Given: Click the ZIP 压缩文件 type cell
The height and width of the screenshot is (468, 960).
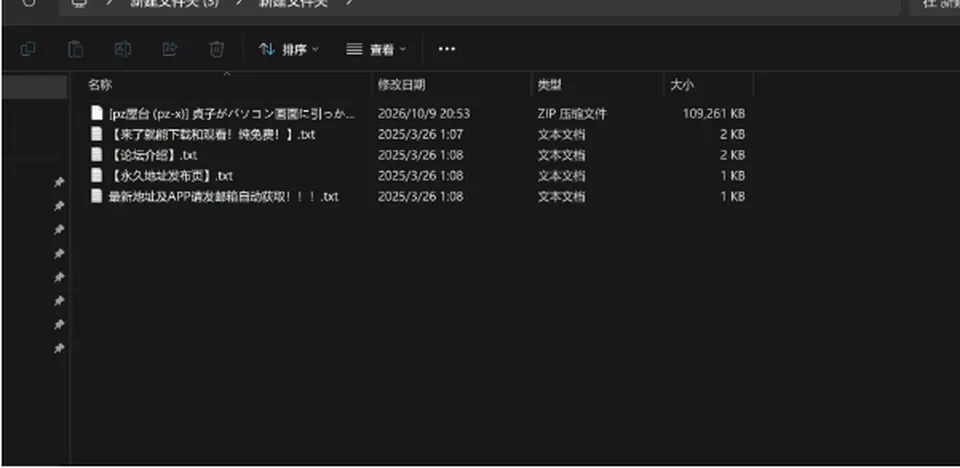Looking at the screenshot, I should pos(572,113).
